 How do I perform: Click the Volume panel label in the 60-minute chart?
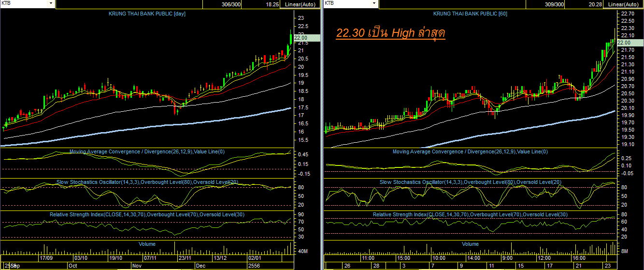click(470, 244)
